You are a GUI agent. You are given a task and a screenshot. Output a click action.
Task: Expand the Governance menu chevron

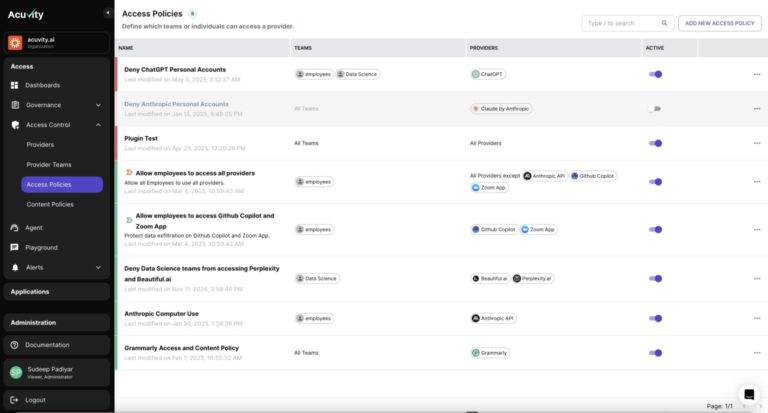click(98, 105)
